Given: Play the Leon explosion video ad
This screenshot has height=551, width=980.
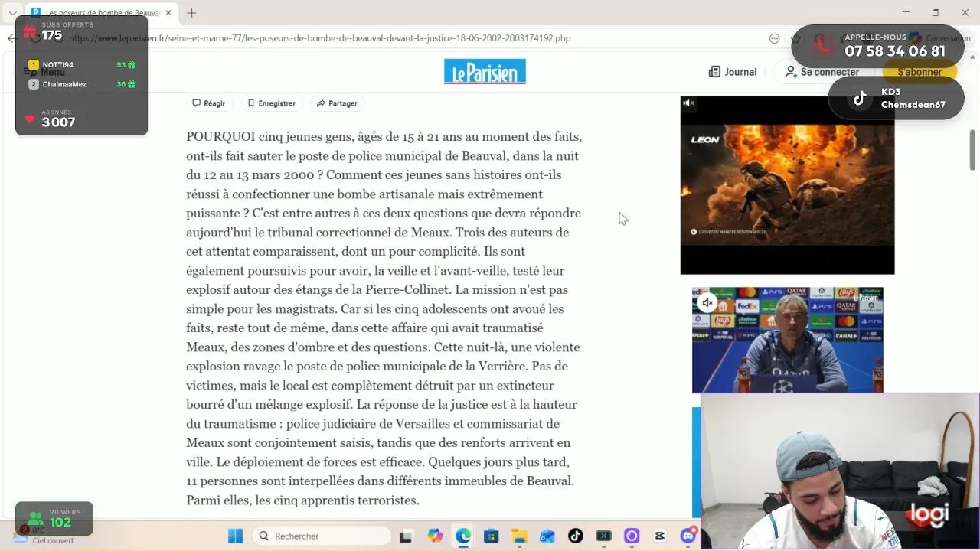Looking at the screenshot, I should tap(787, 184).
